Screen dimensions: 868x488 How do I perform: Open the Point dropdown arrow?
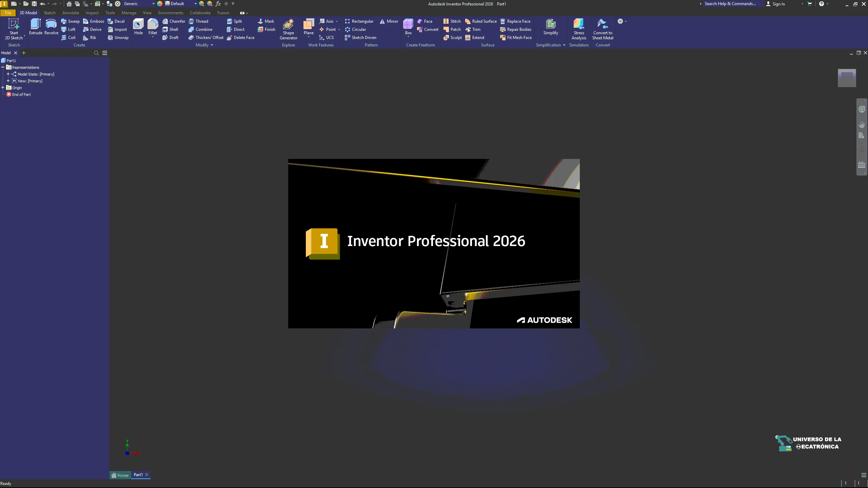pyautogui.click(x=339, y=29)
